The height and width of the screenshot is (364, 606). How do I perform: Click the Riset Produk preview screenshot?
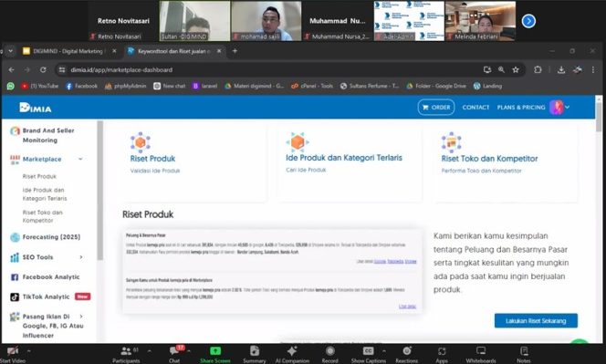[x=272, y=270]
